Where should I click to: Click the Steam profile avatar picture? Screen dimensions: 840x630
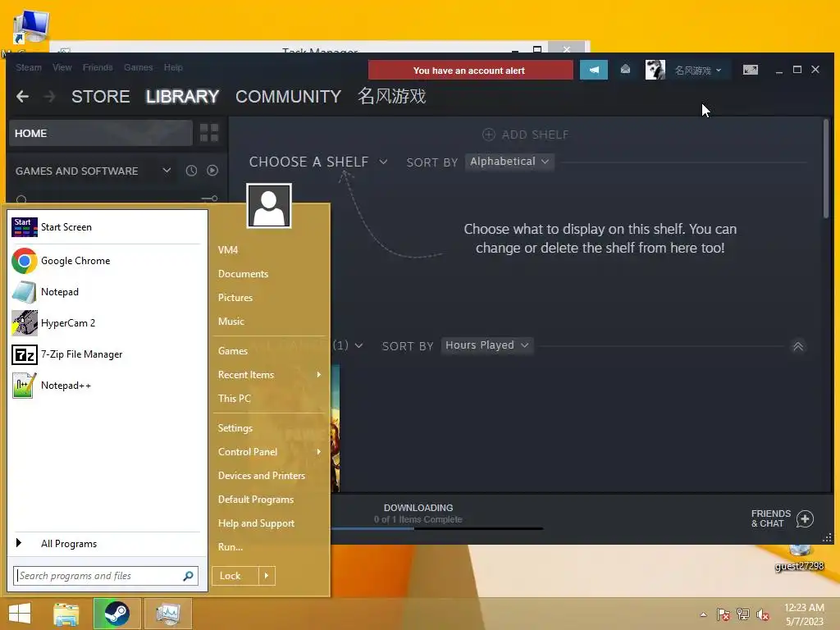[655, 70]
